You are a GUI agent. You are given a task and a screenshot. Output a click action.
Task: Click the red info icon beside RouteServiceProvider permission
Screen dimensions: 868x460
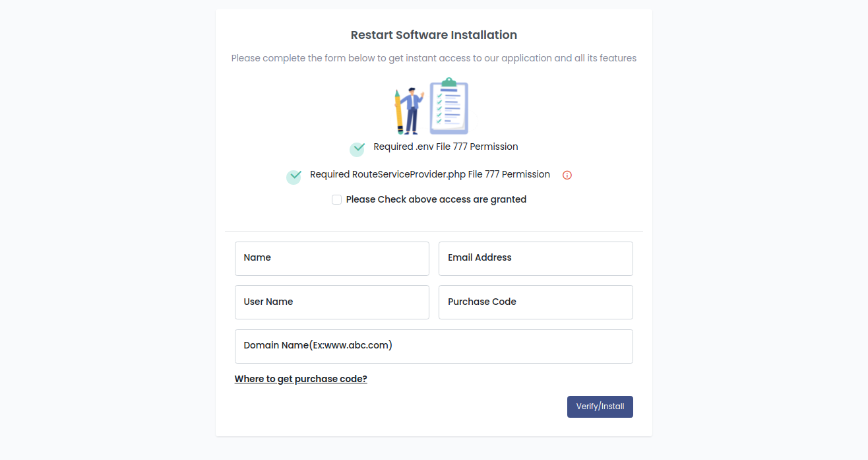(x=567, y=175)
